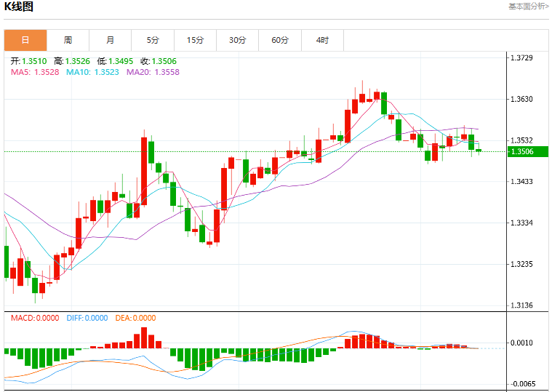
Task: Click the 1.3729 price axis label
Action: (521, 57)
